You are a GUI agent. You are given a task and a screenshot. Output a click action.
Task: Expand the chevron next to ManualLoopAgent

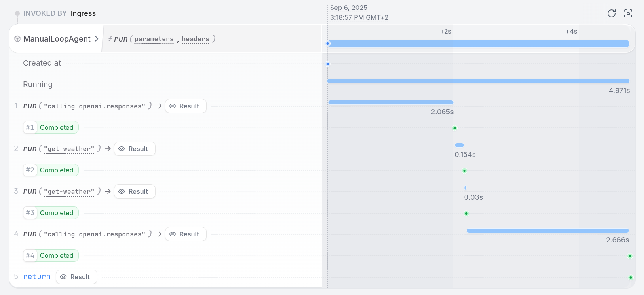point(96,39)
